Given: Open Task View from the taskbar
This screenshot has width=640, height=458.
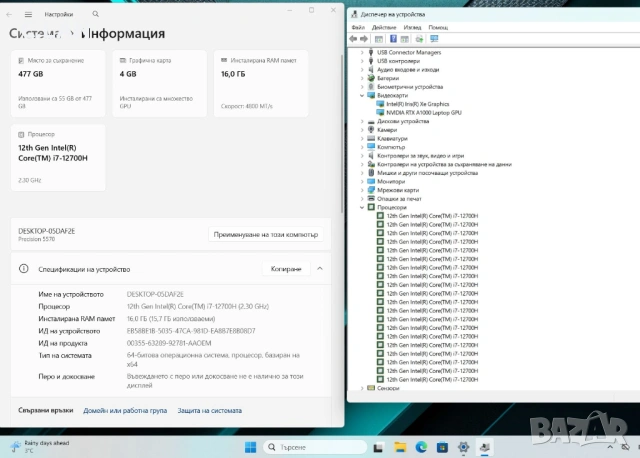Looking at the screenshot, I should (x=378, y=448).
